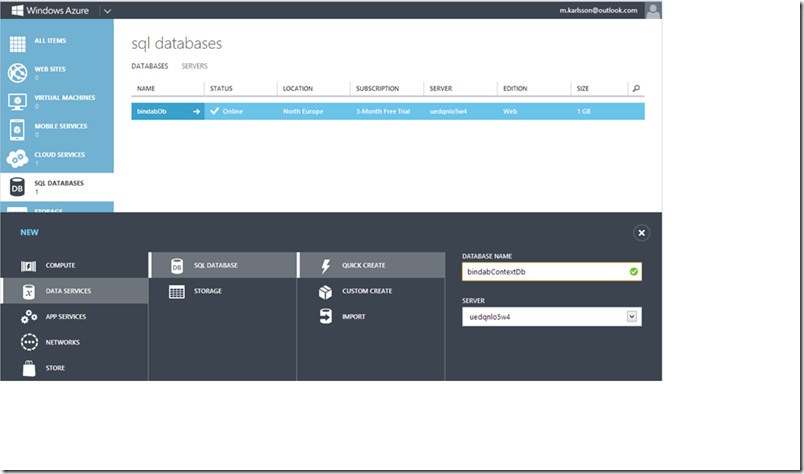This screenshot has width=804, height=474.
Task: Click the SERVER dropdown arrow button
Action: [x=632, y=317]
